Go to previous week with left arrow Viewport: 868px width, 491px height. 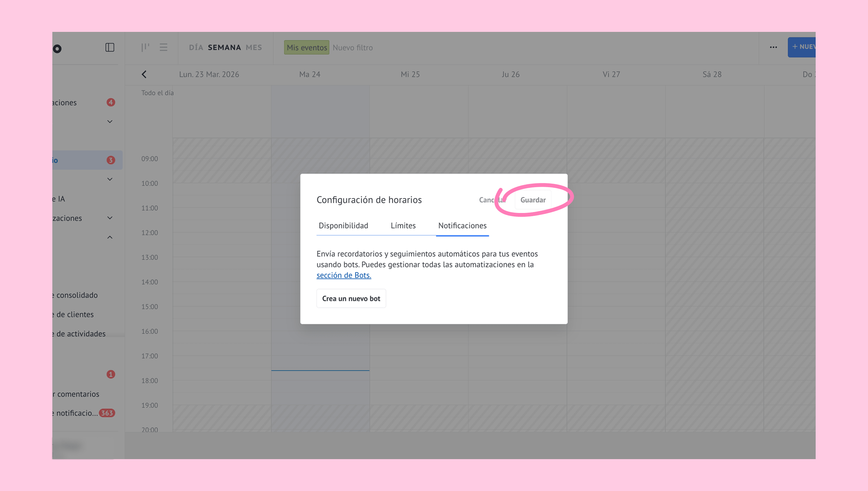[x=144, y=74]
